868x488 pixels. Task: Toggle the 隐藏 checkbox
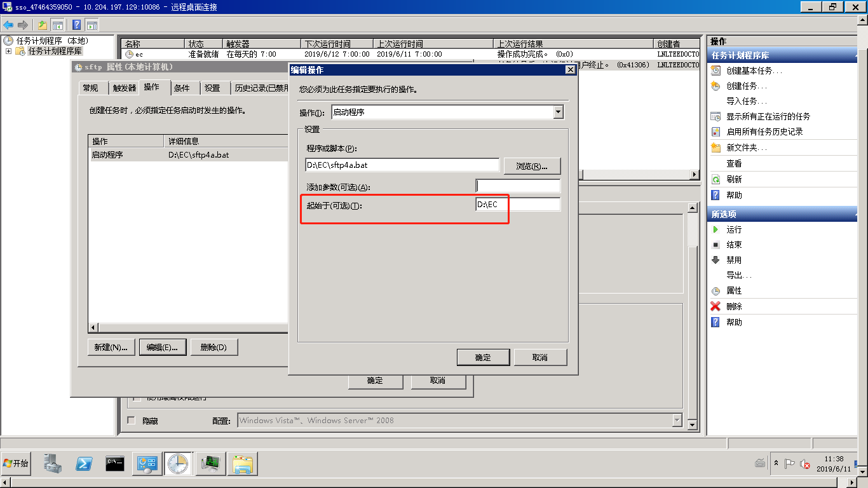pos(132,420)
